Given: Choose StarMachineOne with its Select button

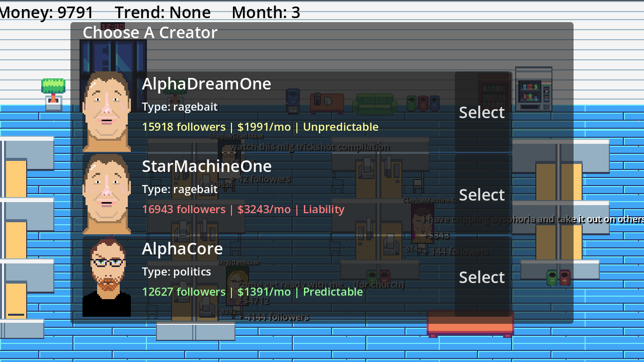Looking at the screenshot, I should point(482,194).
